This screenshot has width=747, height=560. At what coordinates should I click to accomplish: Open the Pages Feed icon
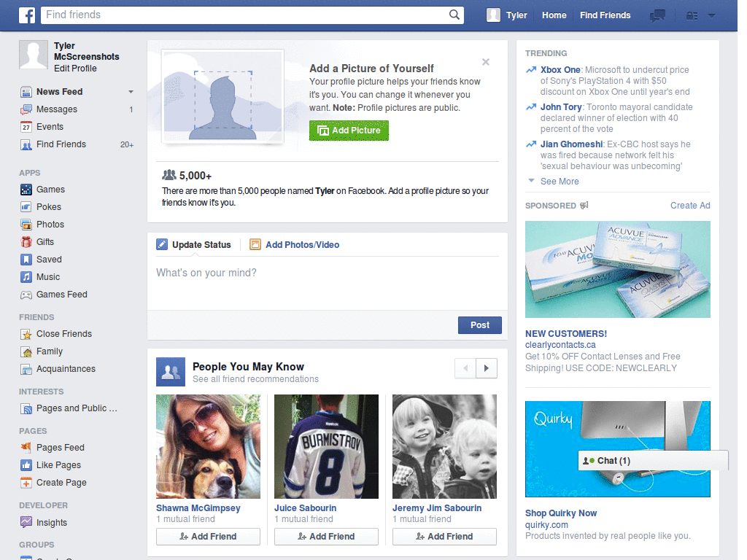(x=26, y=448)
